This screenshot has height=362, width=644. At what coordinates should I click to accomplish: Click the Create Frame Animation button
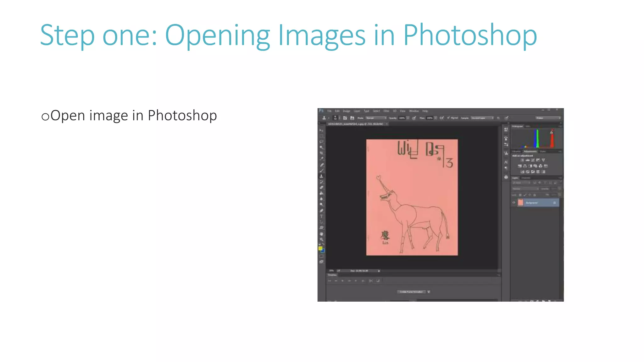(x=411, y=292)
